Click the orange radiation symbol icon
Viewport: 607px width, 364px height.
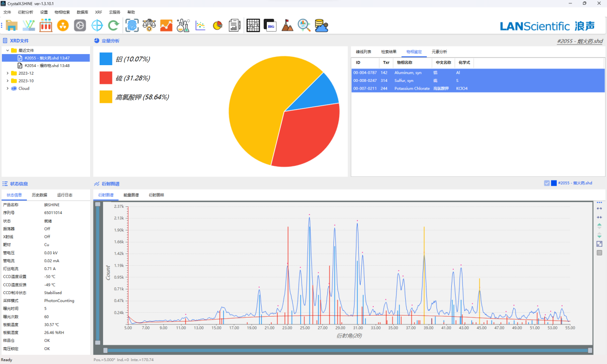[x=63, y=25]
